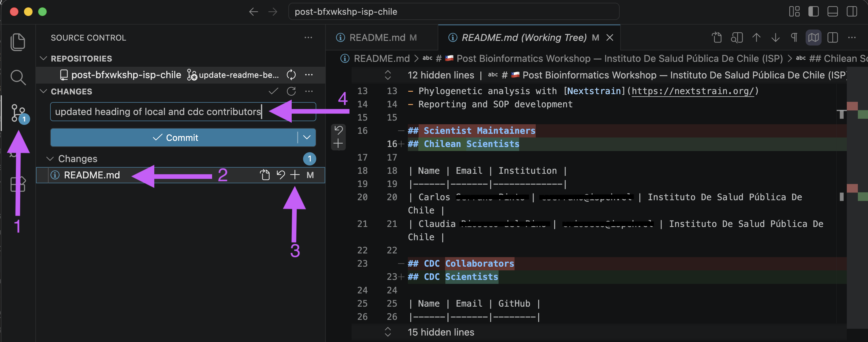Go to next change arrow
This screenshot has height=342, width=868.
pos(775,38)
